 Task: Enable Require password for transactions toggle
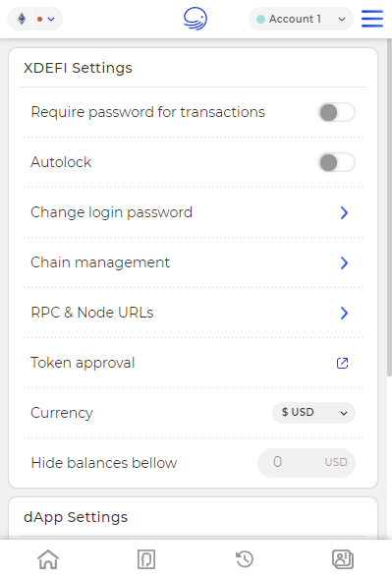337,112
